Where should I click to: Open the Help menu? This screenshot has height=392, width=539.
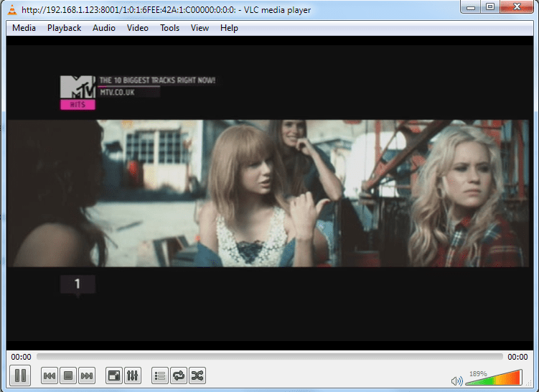(229, 28)
